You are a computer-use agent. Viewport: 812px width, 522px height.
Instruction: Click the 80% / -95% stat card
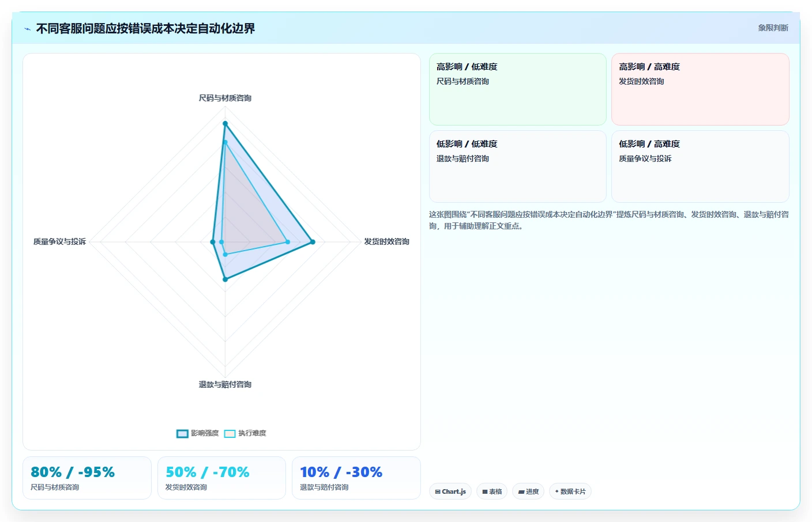coord(87,478)
